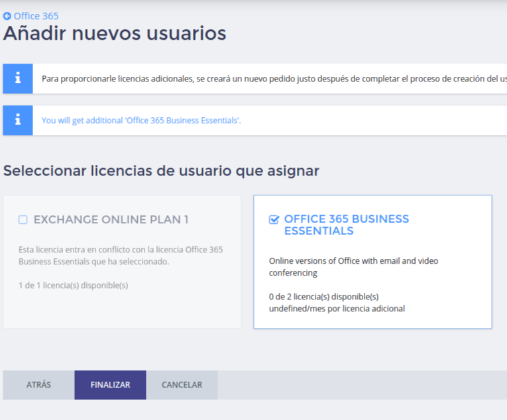507x420 pixels.
Task: Click the 'You will get additional' notice text
Action: (141, 121)
